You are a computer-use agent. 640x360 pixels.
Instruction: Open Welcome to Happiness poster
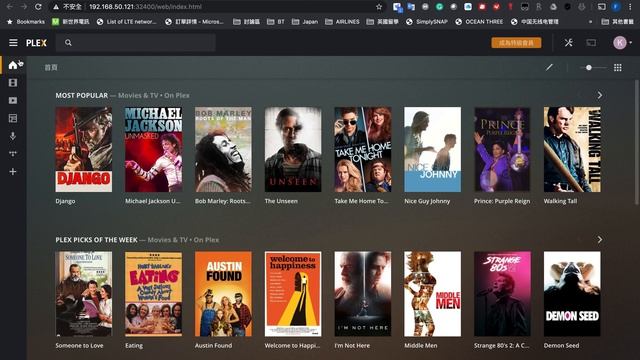click(x=293, y=294)
